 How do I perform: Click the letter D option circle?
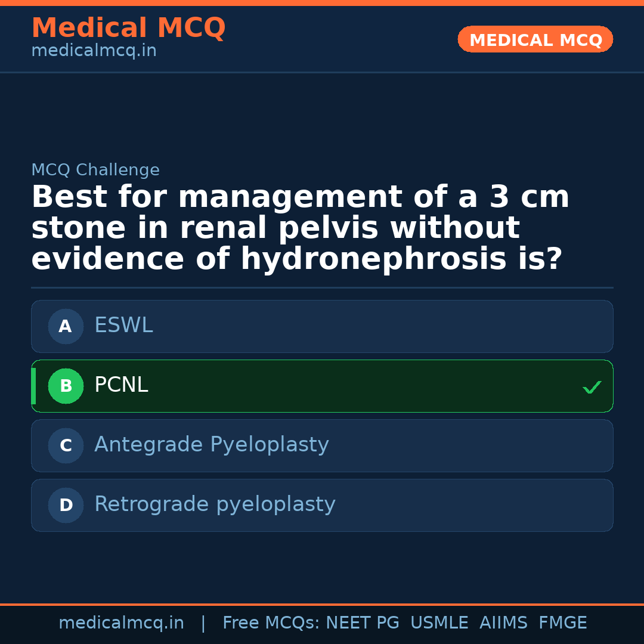pyautogui.click(x=66, y=505)
